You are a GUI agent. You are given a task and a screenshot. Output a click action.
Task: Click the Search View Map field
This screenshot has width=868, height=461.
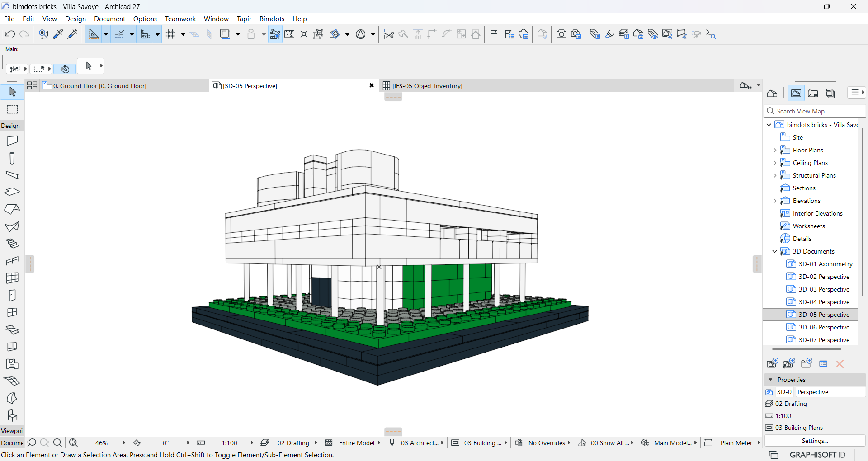[x=814, y=111]
